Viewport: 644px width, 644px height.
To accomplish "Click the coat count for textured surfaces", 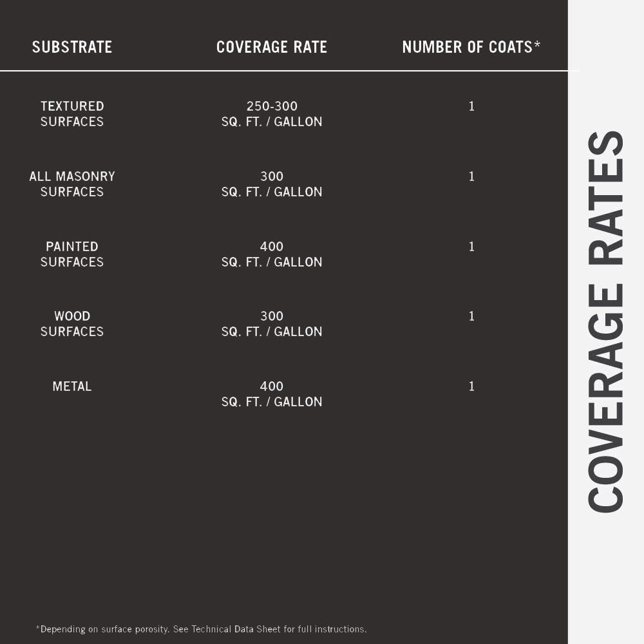I will (x=471, y=106).
